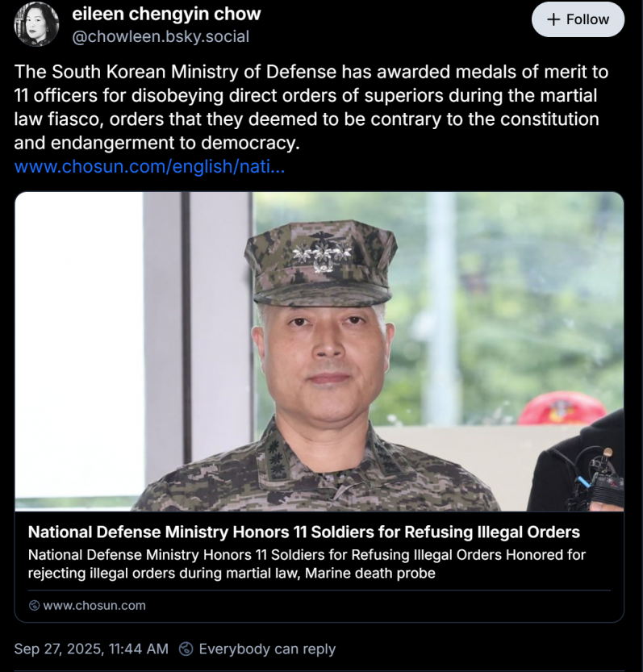Click the headline National Defense Ministry Honors 11 Soldiers
Image resolution: width=643 pixels, height=672 pixels.
click(x=303, y=532)
